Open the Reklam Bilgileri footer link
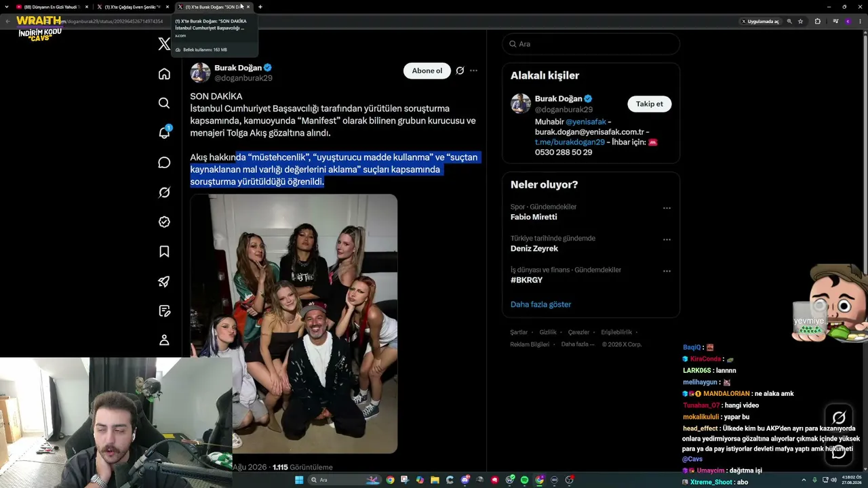Viewport: 868px width, 488px height. pyautogui.click(x=530, y=344)
